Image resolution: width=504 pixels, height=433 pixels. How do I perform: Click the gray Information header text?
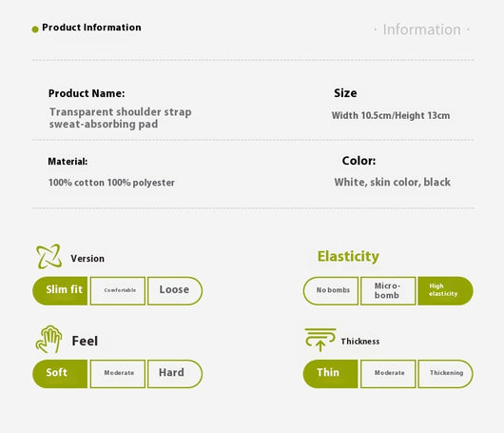coord(421,30)
